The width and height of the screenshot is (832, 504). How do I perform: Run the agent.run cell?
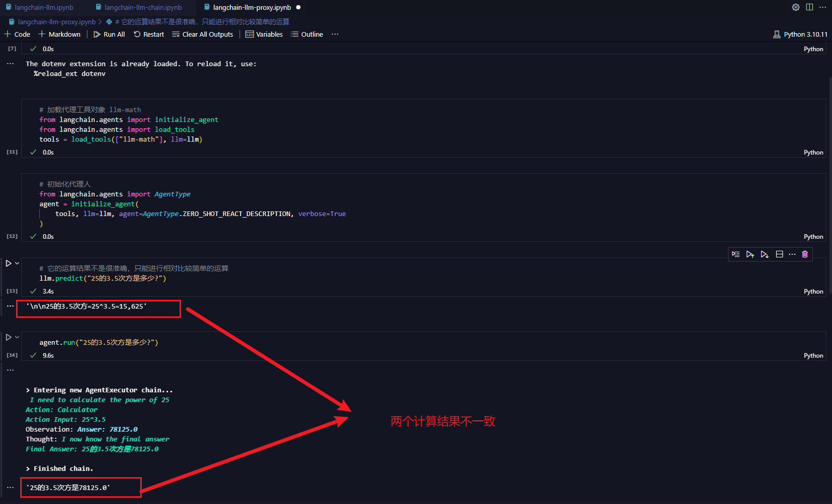[x=8, y=337]
